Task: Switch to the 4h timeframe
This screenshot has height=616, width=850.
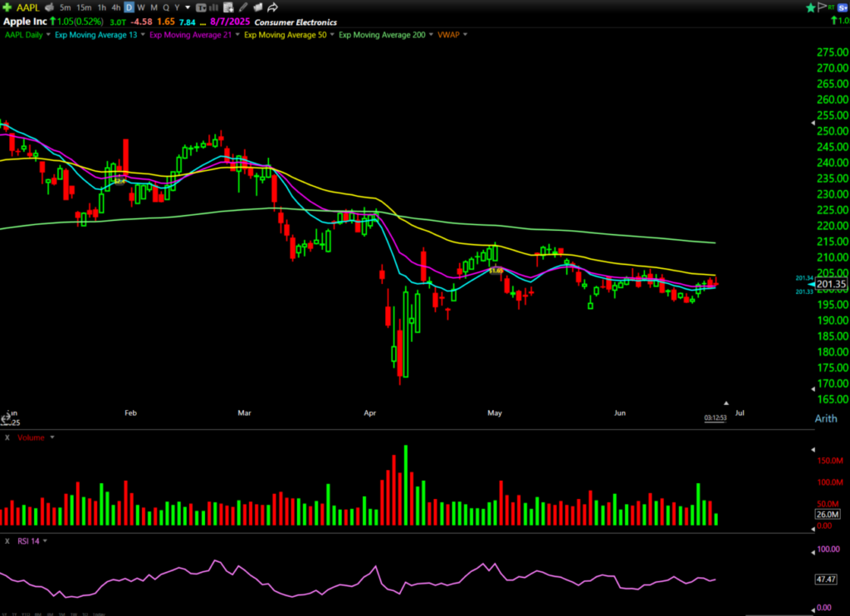Action: point(116,7)
